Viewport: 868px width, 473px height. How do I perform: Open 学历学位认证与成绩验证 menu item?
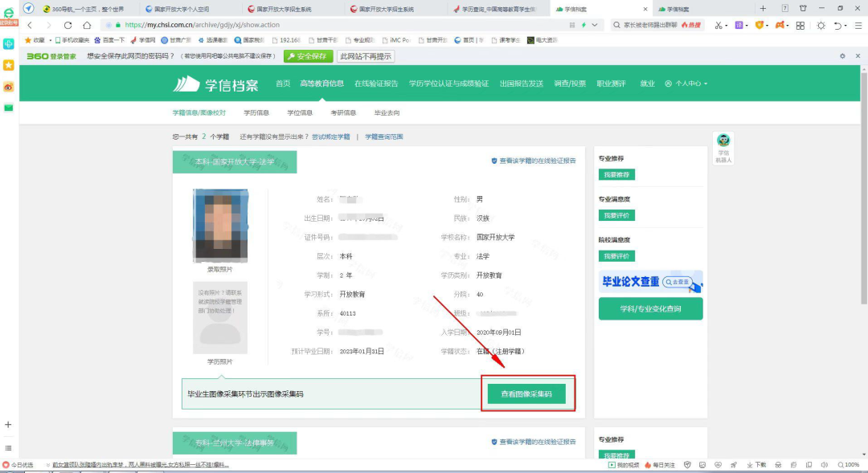pos(448,84)
